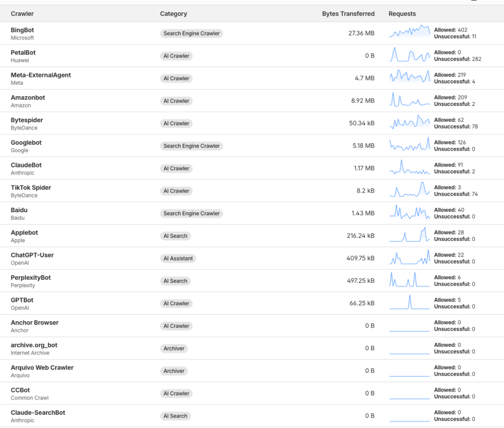The image size is (504, 428).
Task: Click the Applebot requests sparkline chart
Action: point(409,234)
